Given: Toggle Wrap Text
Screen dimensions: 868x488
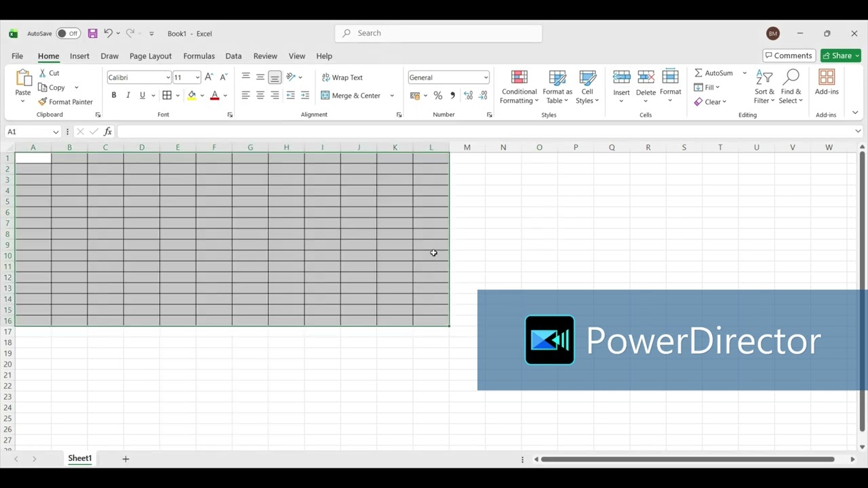Looking at the screenshot, I should tap(342, 77).
